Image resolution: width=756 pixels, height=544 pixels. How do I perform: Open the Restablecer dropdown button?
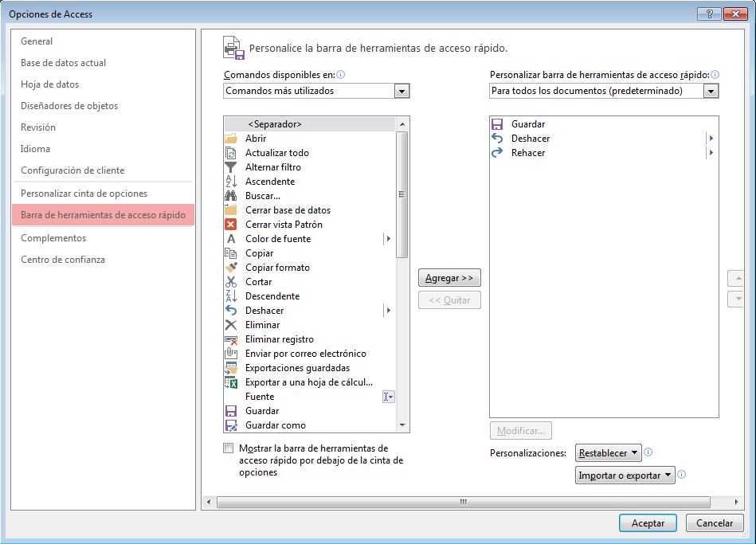609,453
